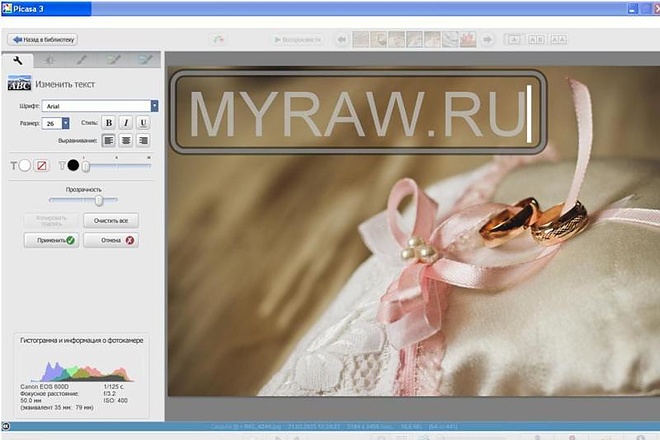Screen dimensions: 660x440
Task: Click the greyed-out copy button left of Очистить все
Action: pos(51,221)
